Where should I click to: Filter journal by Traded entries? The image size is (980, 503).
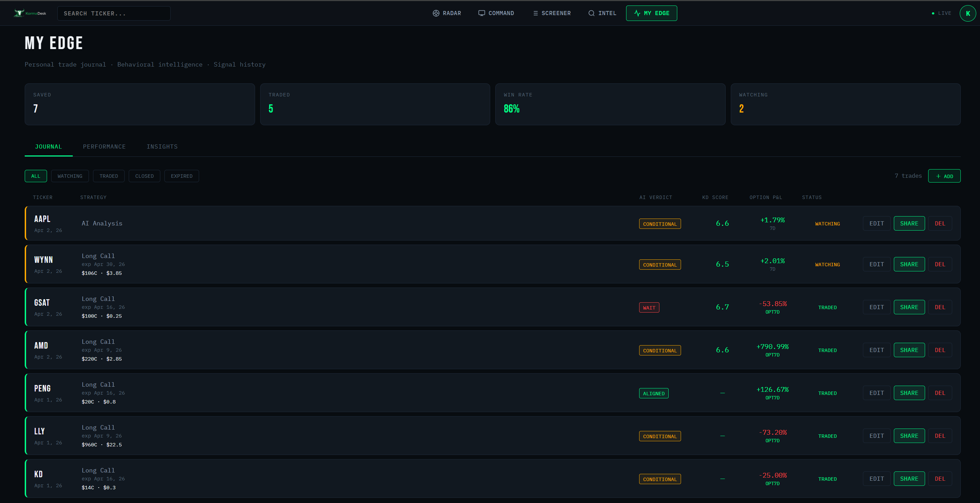tap(108, 176)
